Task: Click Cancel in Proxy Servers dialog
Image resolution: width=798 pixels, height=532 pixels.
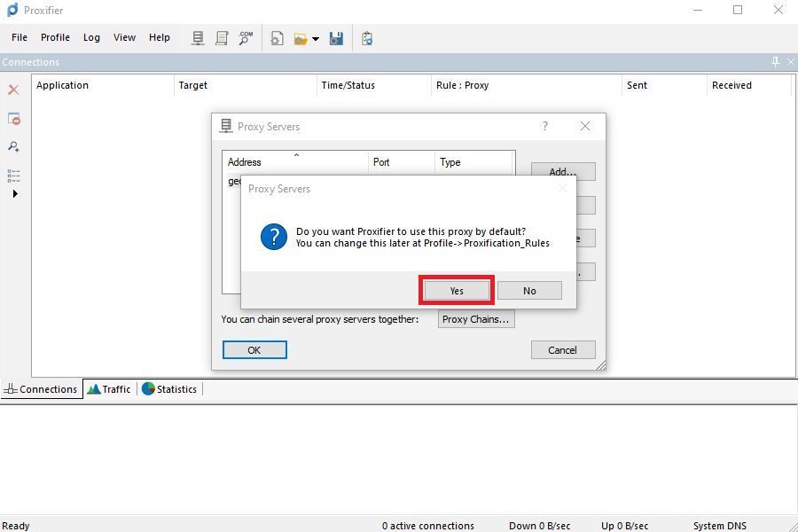Action: pos(563,350)
